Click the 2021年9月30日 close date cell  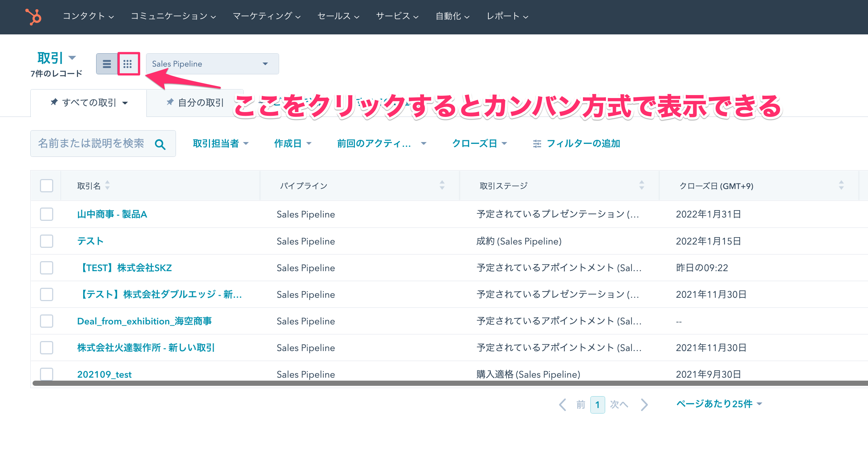[708, 374]
